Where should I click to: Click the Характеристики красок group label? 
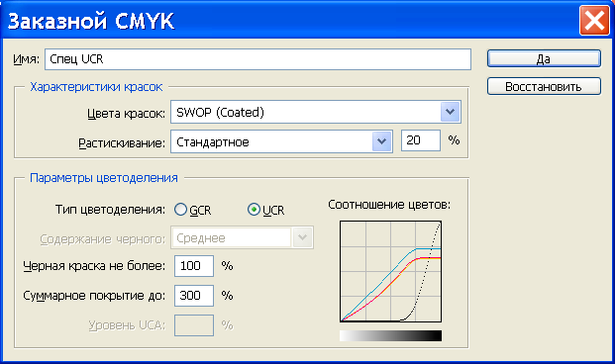pyautogui.click(x=96, y=87)
